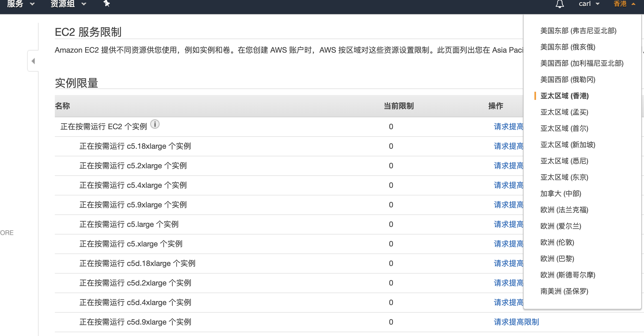The image size is (644, 336).
Task: Click the notifications bell icon
Action: click(x=560, y=4)
